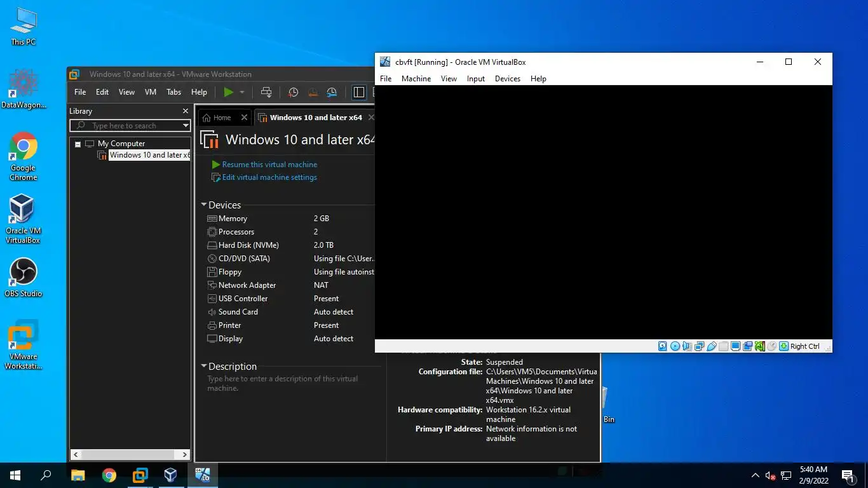Open the snapshot manager wrench-clock icon
This screenshot has width=868, height=488.
pyautogui.click(x=332, y=92)
